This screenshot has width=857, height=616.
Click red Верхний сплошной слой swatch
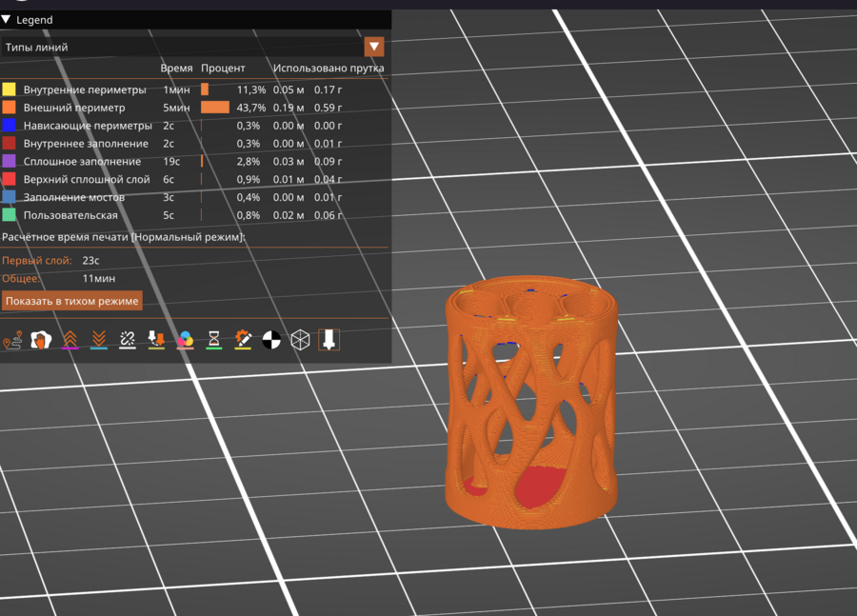tap(10, 179)
